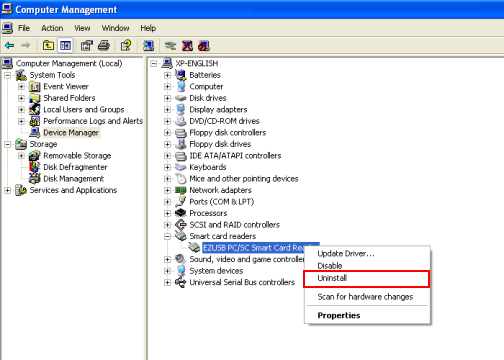Select the Computer category label

tap(206, 87)
